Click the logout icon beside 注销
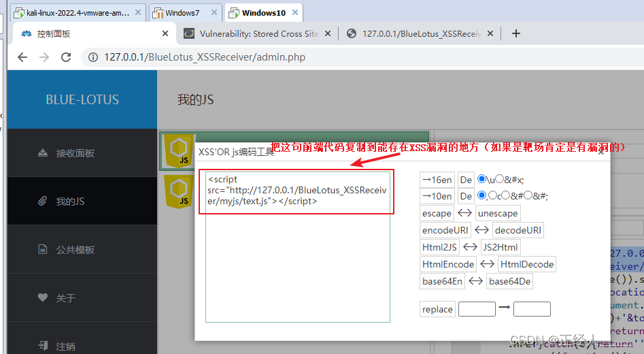Screen dimensions: 644x354 click(43, 345)
